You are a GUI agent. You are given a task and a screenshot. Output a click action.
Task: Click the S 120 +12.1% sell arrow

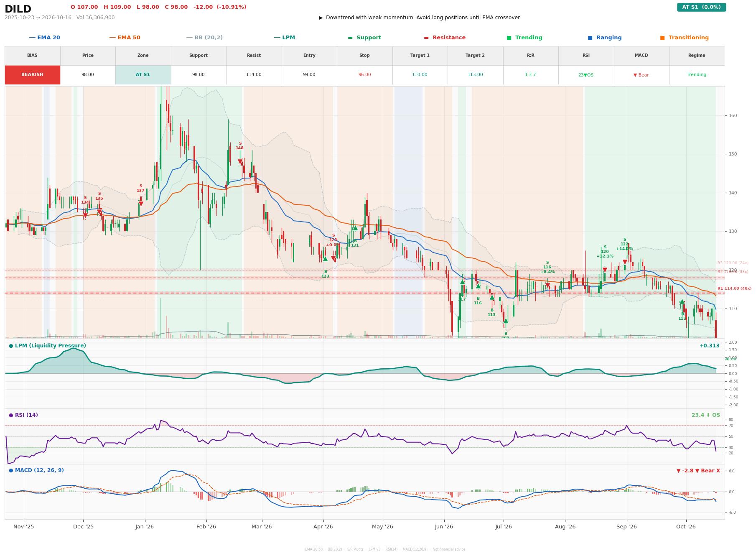point(605,270)
